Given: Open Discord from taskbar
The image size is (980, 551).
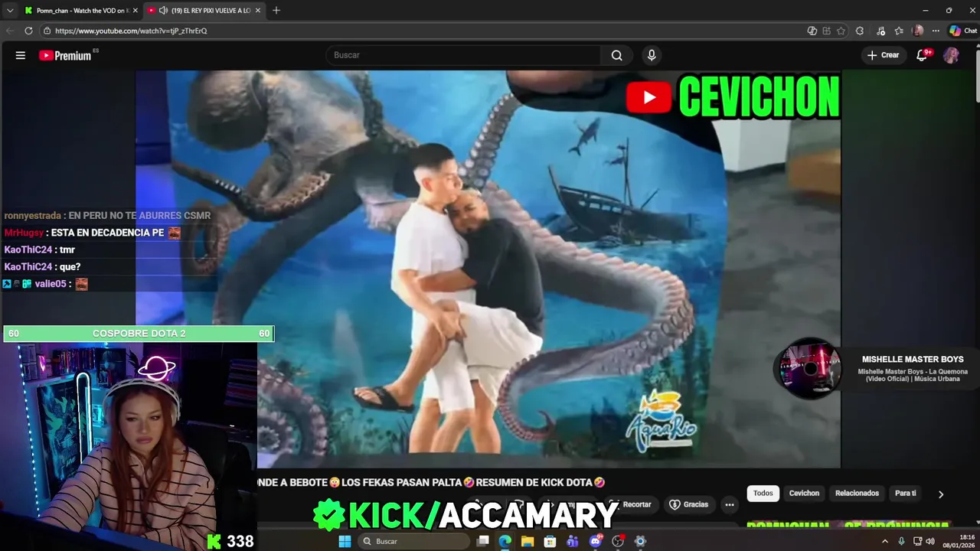Looking at the screenshot, I should [596, 541].
